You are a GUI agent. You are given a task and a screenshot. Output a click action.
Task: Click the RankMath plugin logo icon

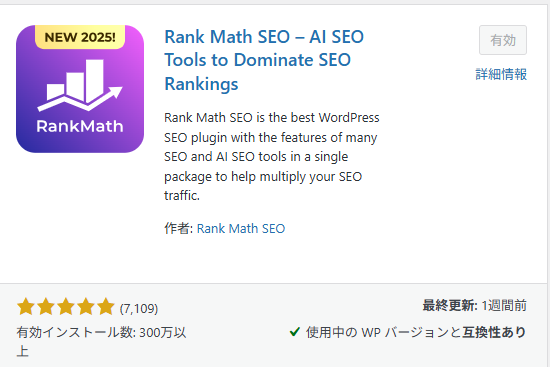point(80,89)
